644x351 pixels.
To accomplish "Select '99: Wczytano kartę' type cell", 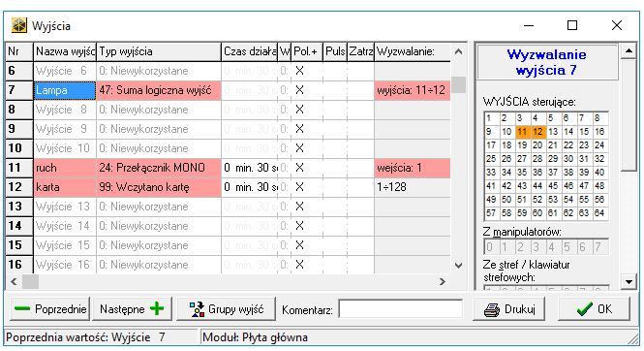I will pyautogui.click(x=159, y=187).
